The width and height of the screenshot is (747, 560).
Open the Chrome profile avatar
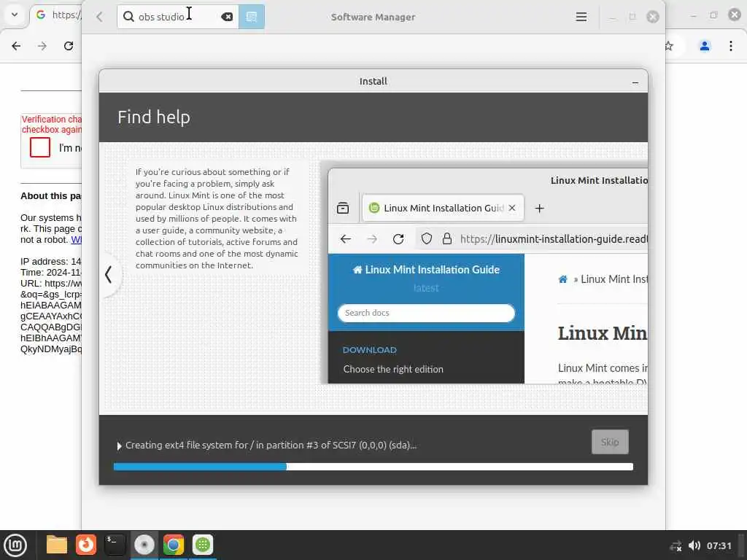point(705,46)
